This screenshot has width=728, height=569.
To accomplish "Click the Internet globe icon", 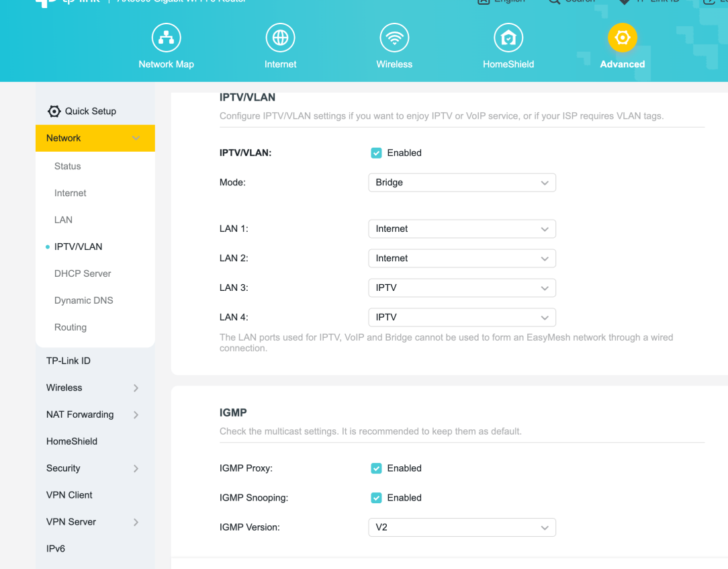I will click(281, 38).
